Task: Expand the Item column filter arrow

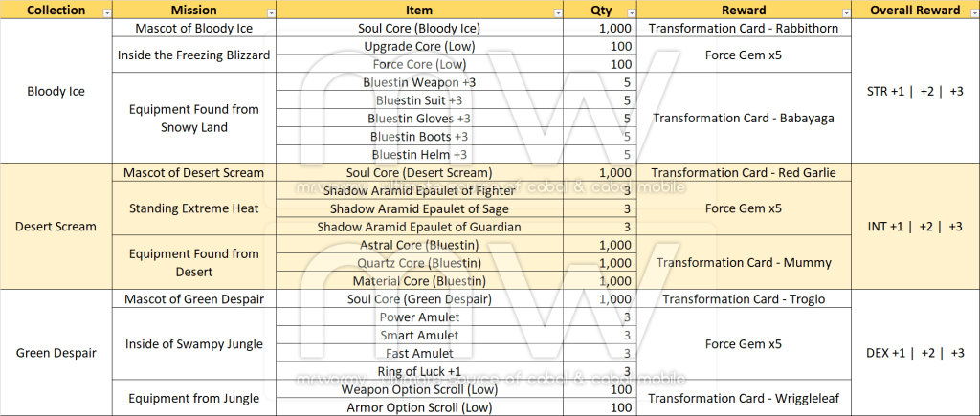Action: [555, 11]
